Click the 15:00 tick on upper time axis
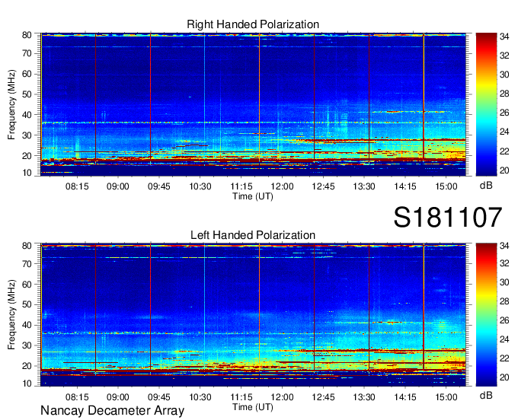 (x=446, y=186)
